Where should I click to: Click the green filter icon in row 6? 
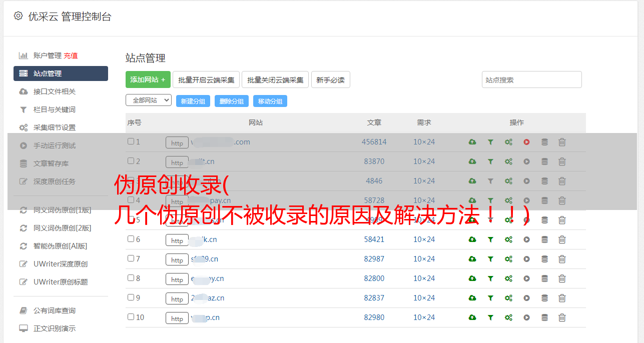[490, 239]
